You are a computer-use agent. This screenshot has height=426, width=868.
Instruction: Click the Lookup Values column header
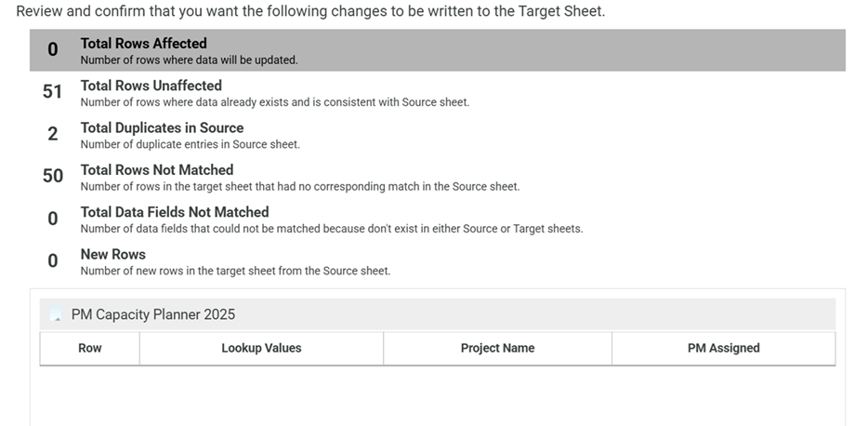click(x=261, y=348)
